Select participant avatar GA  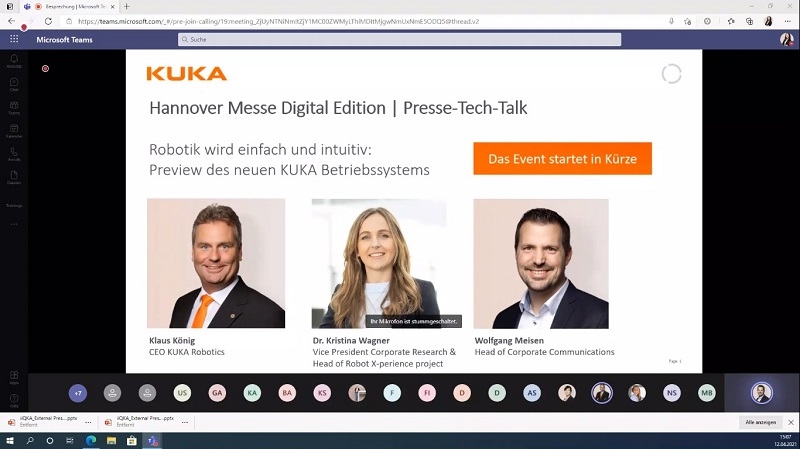click(x=217, y=393)
